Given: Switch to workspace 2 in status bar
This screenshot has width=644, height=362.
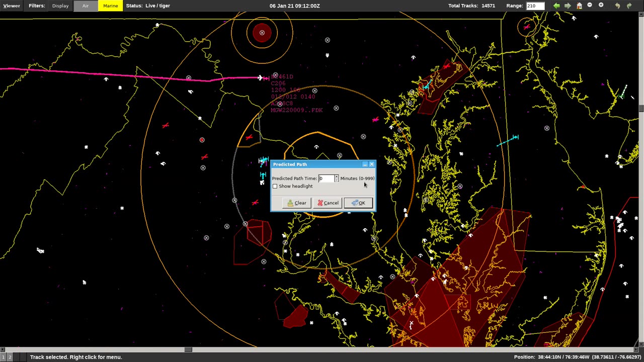Looking at the screenshot, I should (10, 357).
